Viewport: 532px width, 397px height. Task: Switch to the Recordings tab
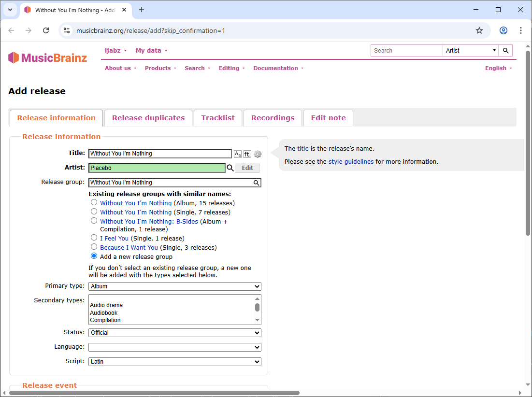[x=273, y=118]
